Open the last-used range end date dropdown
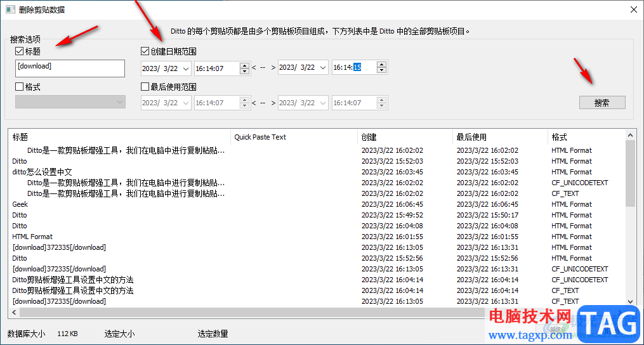 click(323, 103)
